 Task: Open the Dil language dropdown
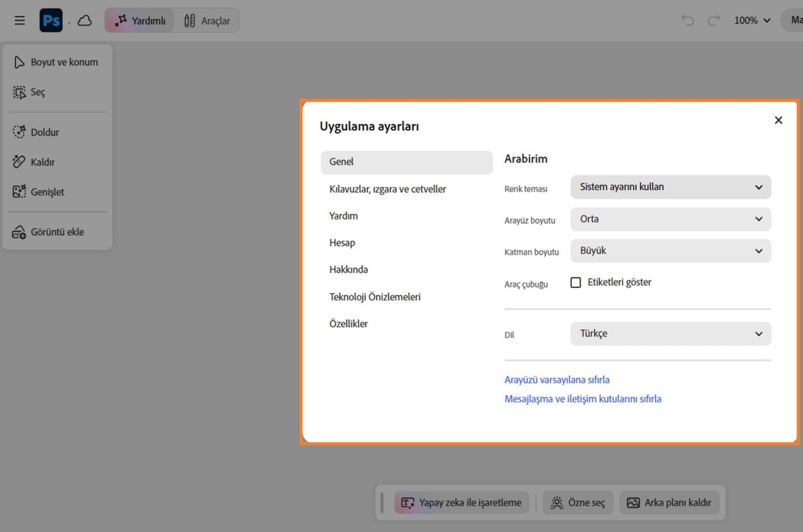point(670,333)
